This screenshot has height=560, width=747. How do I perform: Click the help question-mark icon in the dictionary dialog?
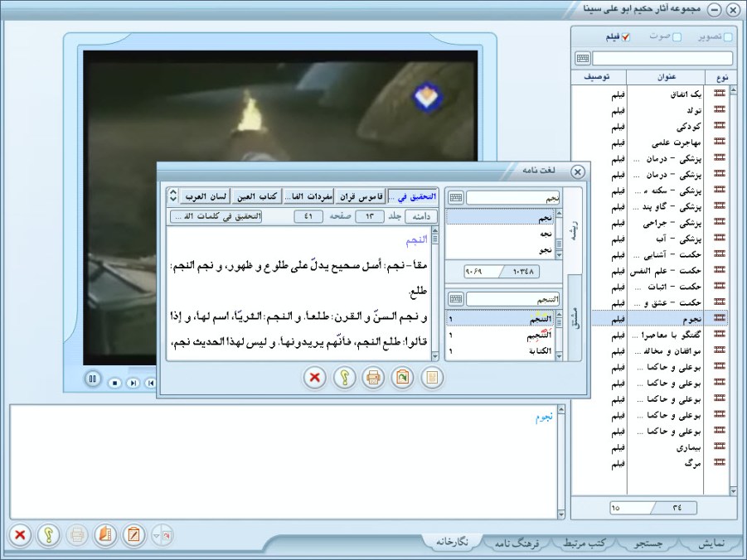coord(344,378)
